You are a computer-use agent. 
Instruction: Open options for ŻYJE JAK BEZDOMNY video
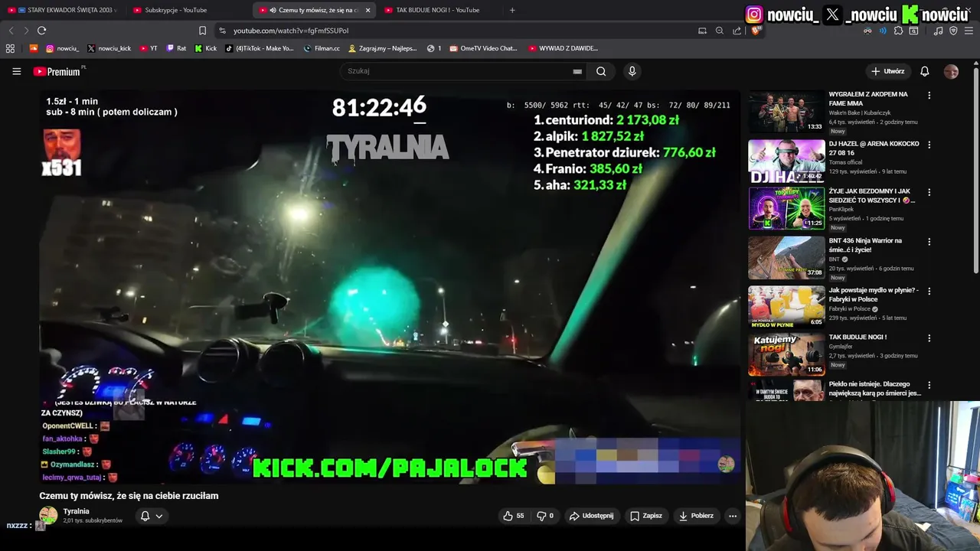(929, 193)
